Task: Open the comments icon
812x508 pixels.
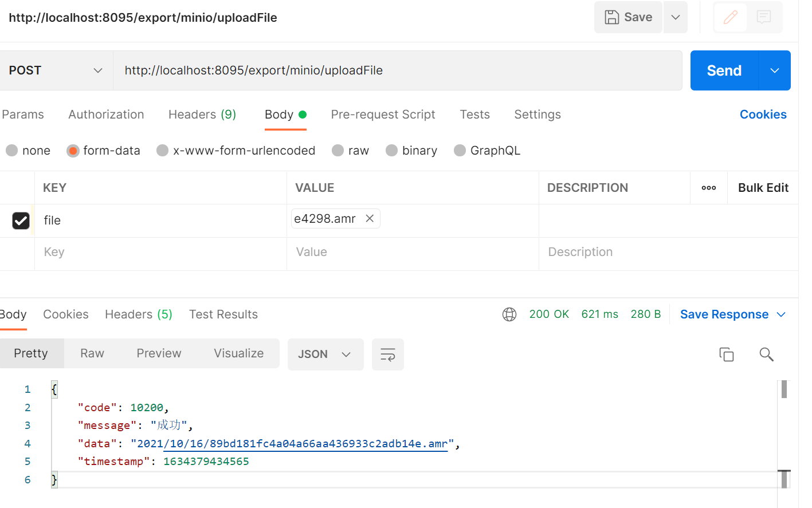Action: (x=764, y=17)
